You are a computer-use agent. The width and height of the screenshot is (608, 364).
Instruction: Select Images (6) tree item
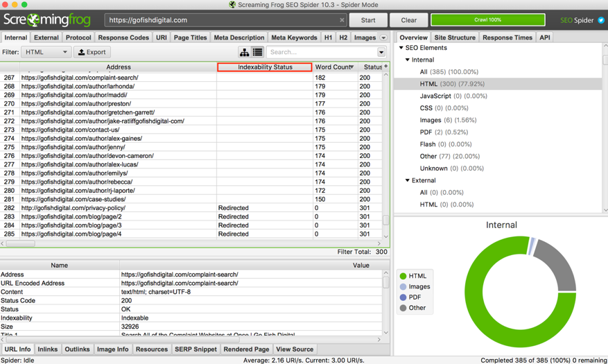[448, 120]
